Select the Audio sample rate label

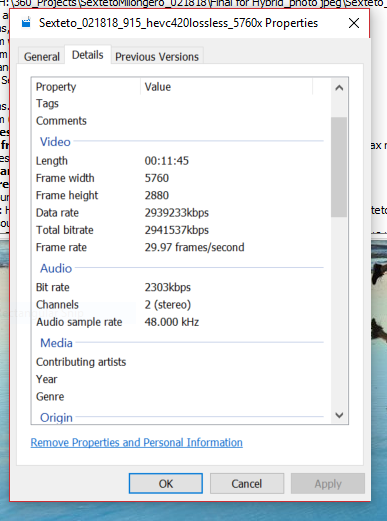pyautogui.click(x=79, y=322)
